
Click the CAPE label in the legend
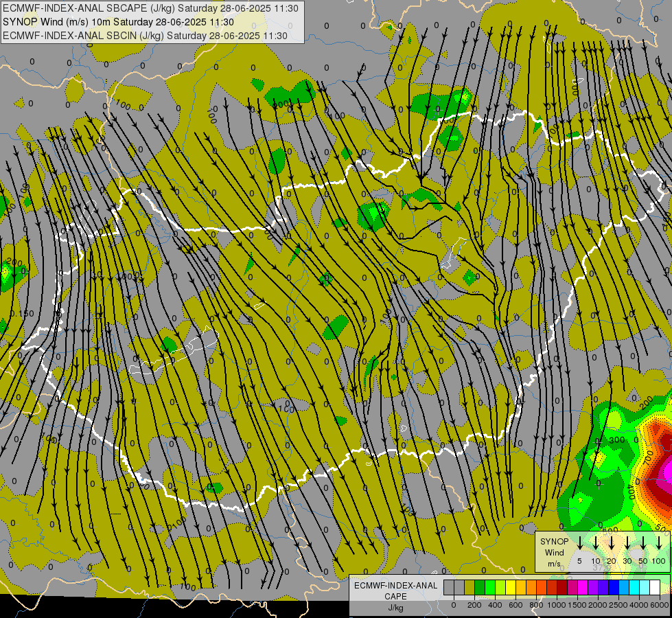click(395, 597)
